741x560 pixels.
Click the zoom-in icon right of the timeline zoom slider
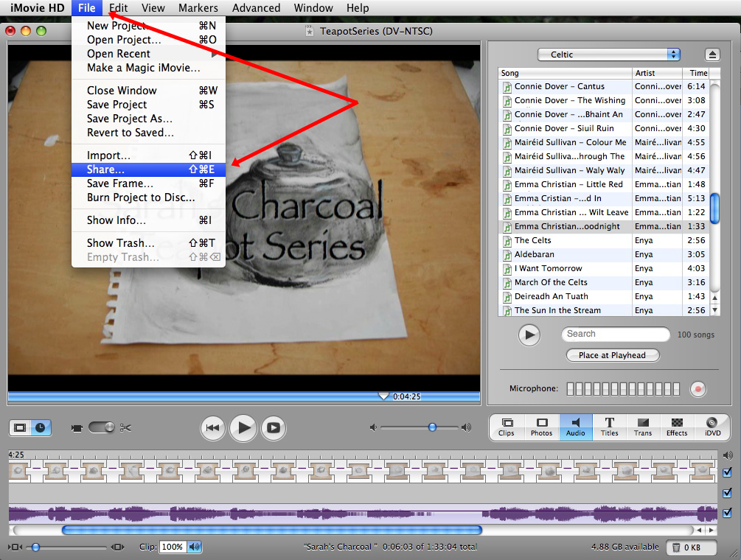tap(117, 547)
